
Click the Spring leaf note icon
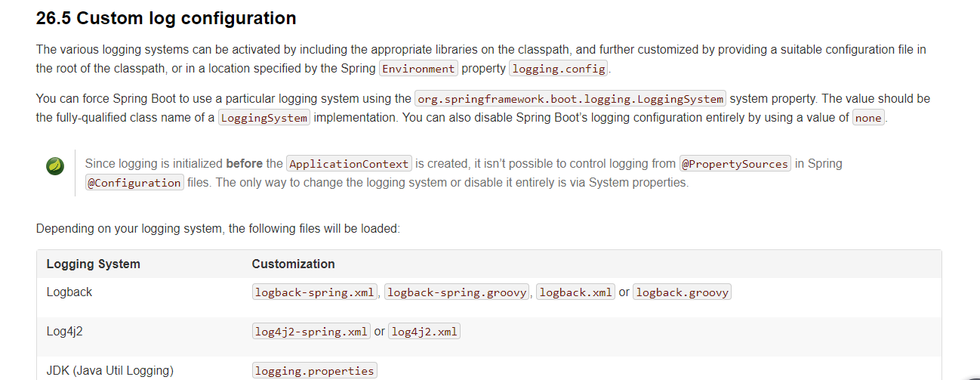55,166
